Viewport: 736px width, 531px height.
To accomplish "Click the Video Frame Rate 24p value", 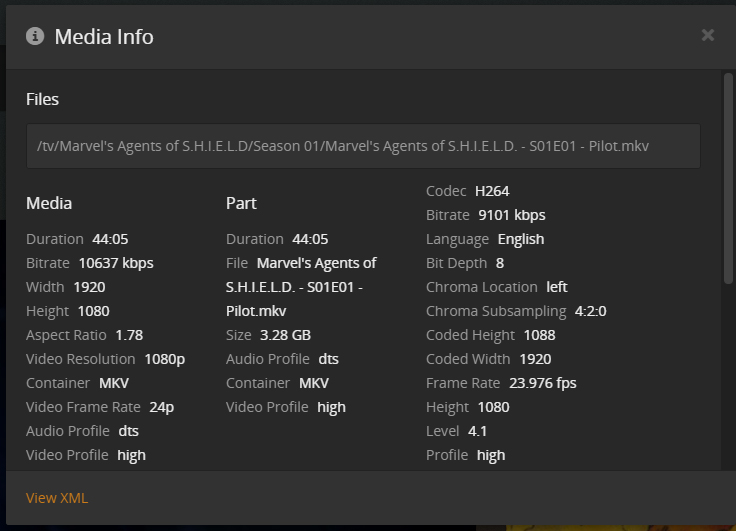I will tap(162, 407).
